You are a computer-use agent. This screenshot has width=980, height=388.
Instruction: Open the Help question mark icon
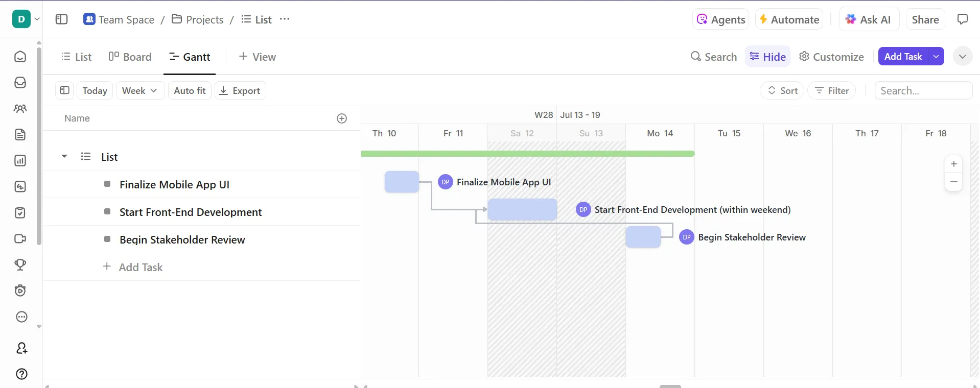click(21, 374)
